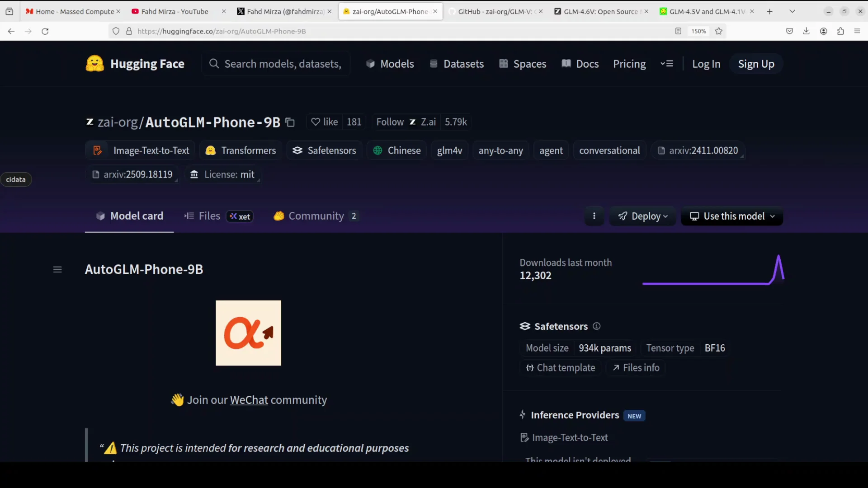Like the model using heart icon

click(324, 122)
